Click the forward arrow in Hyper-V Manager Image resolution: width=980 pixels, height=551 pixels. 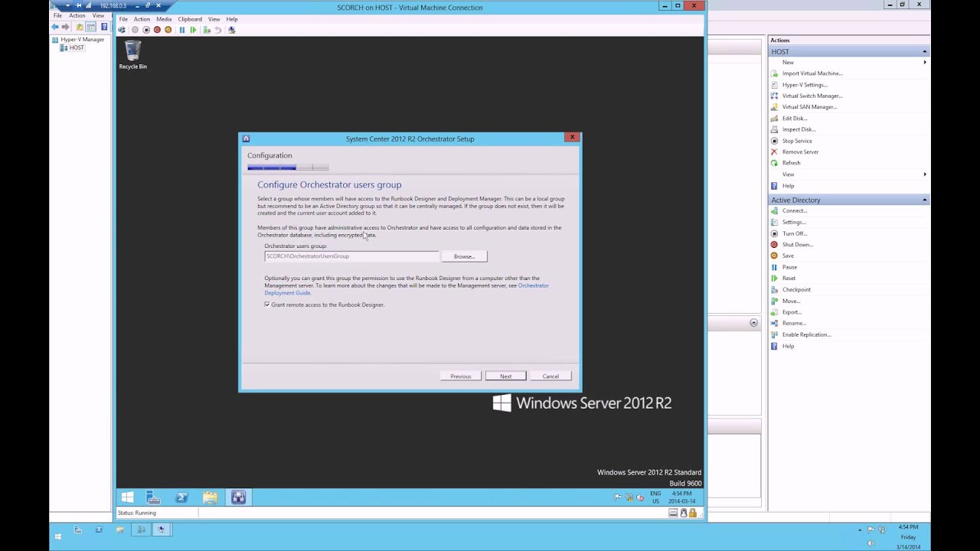(x=66, y=27)
